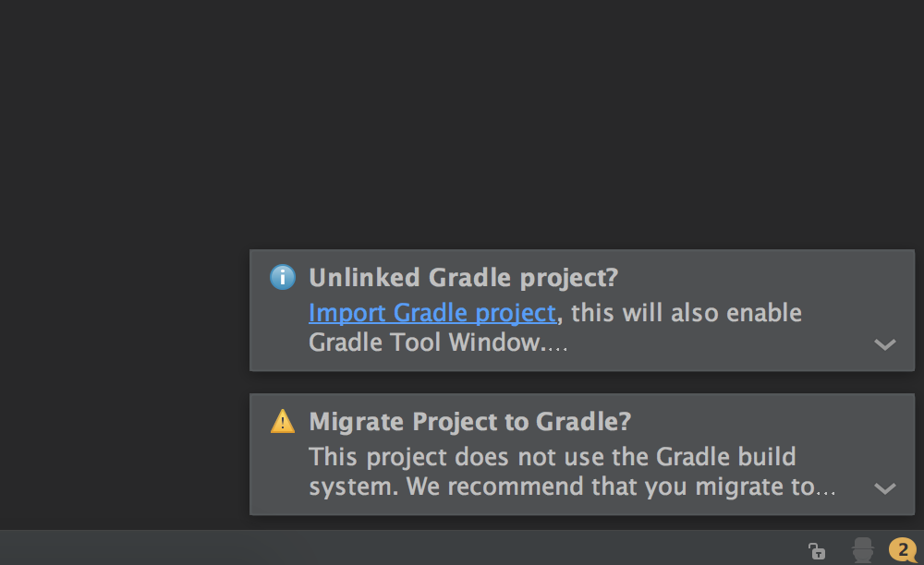Click "system. We recommend that you migrate to" text

coord(571,487)
